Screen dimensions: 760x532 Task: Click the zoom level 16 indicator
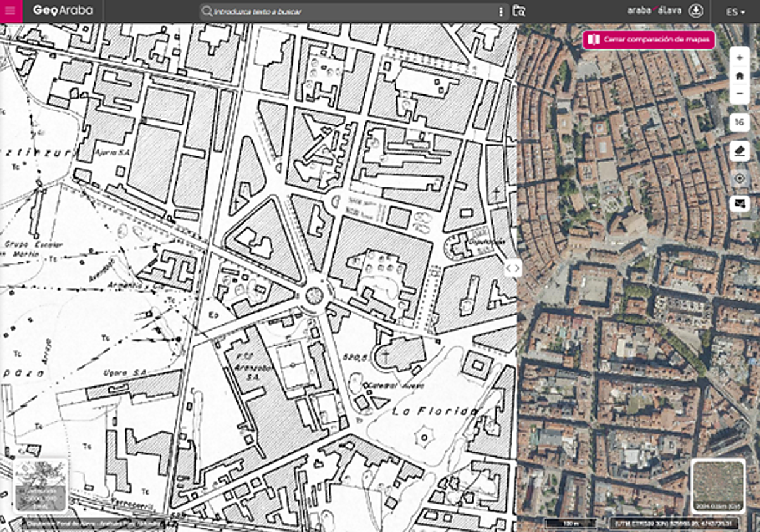(x=739, y=122)
